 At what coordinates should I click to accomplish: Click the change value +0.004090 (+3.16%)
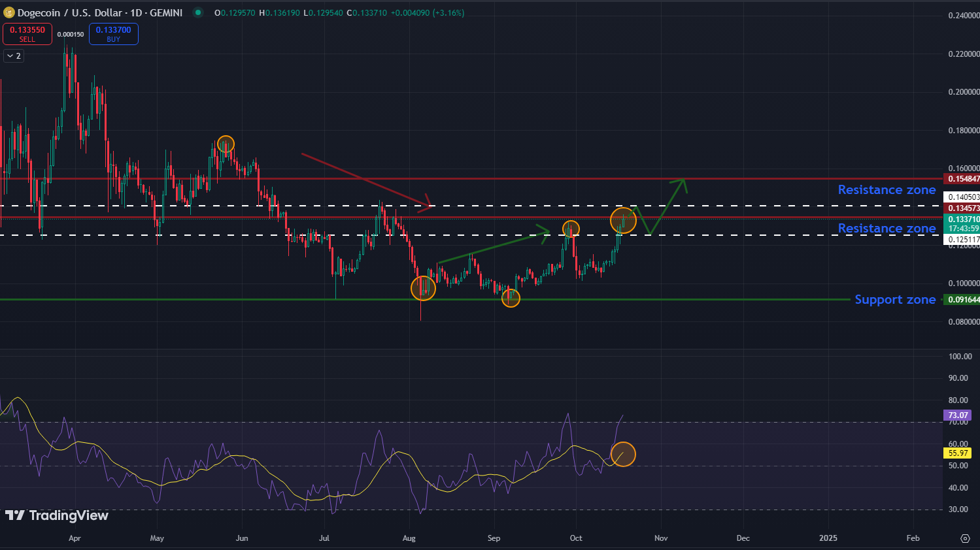pyautogui.click(x=428, y=12)
